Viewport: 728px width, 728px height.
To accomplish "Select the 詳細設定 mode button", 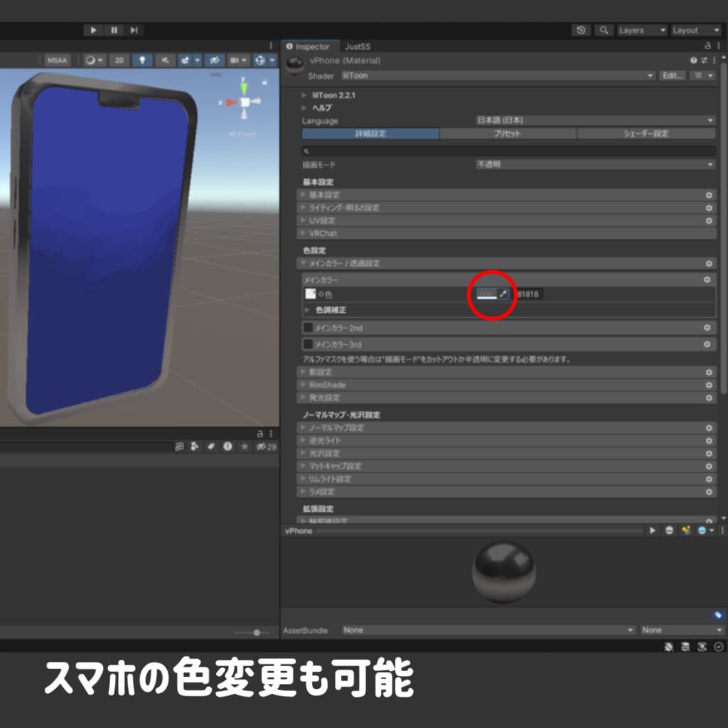I will pyautogui.click(x=370, y=134).
